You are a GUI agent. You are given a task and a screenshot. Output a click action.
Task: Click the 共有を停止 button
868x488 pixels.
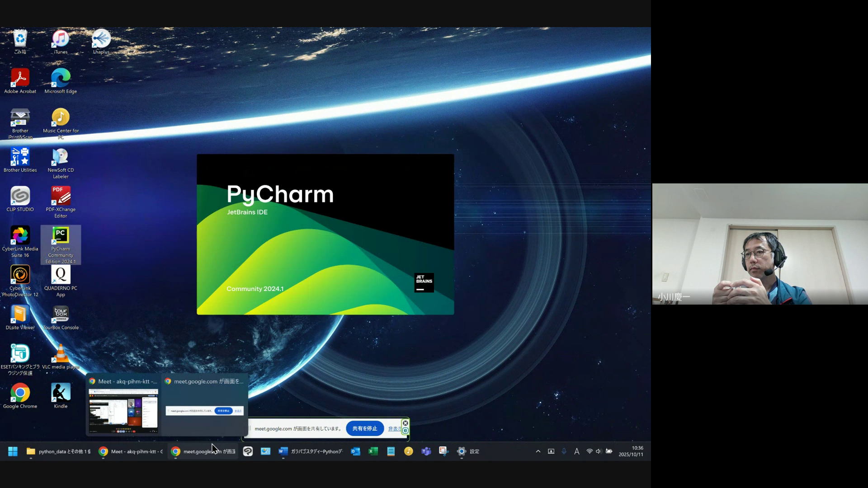pos(364,428)
